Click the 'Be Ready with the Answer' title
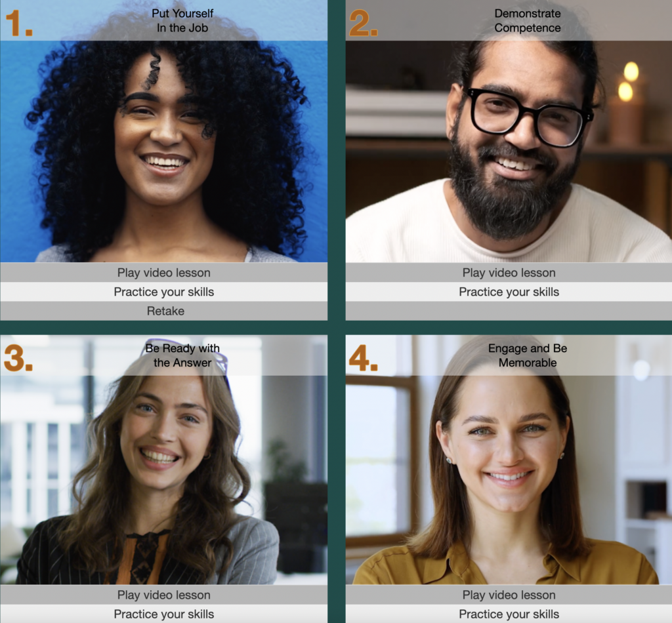 click(x=182, y=355)
